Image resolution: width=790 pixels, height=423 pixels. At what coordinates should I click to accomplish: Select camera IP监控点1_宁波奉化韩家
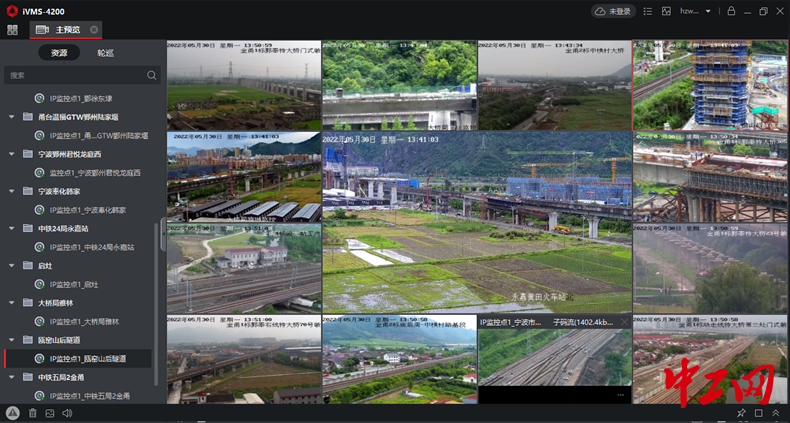coord(88,210)
